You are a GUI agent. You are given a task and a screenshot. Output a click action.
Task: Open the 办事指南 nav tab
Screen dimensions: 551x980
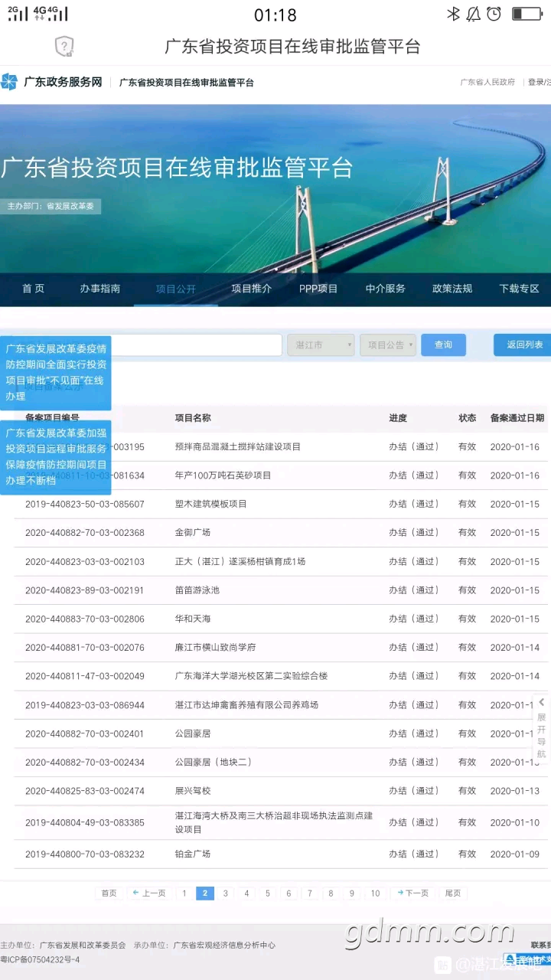point(100,289)
